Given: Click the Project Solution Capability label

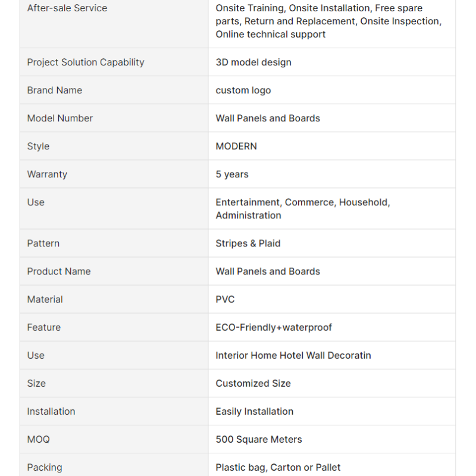Looking at the screenshot, I should (x=86, y=62).
